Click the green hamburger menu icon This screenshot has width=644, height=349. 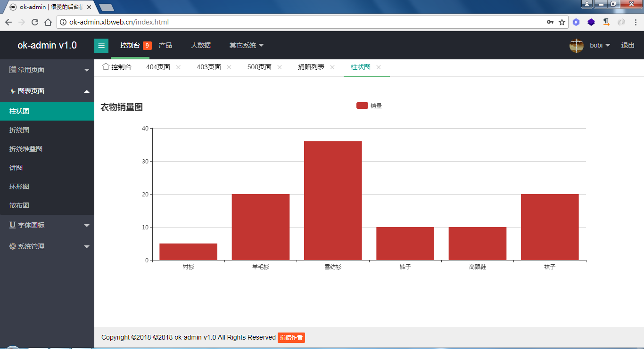(x=101, y=45)
